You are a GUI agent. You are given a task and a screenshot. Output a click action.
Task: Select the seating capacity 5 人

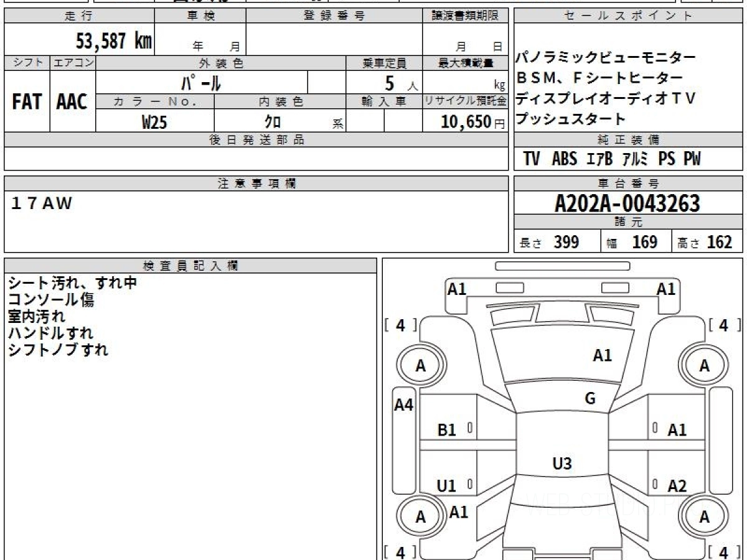tap(402, 83)
